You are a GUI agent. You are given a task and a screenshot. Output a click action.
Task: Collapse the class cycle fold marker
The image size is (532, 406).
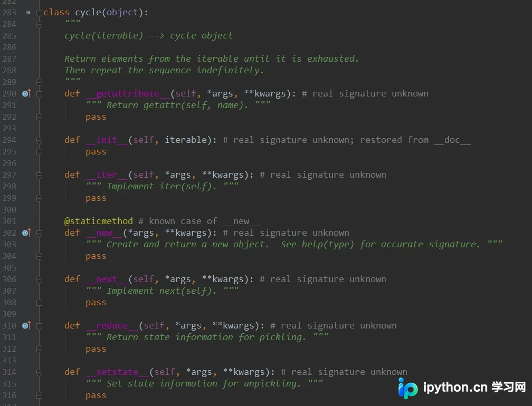pos(39,13)
